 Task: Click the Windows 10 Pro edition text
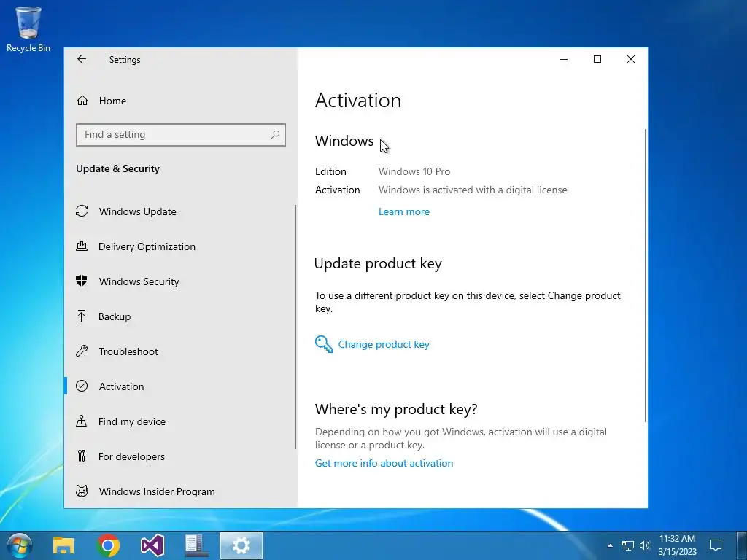coord(414,171)
